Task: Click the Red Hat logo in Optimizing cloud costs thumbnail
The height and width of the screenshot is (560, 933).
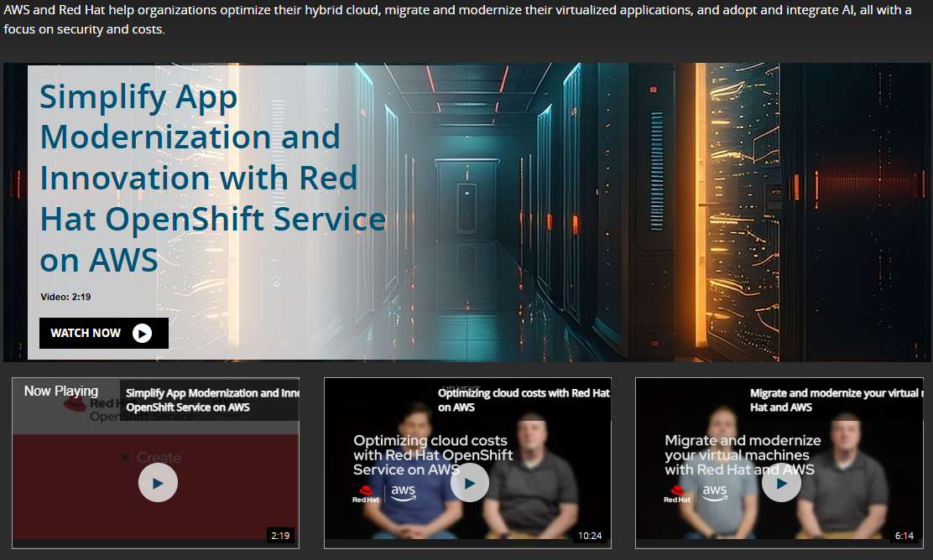Action: pyautogui.click(x=366, y=495)
